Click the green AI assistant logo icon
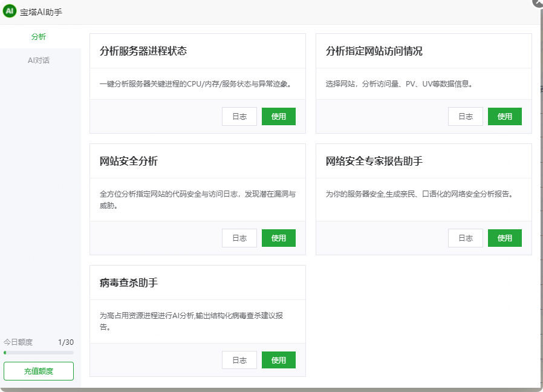Image resolution: width=543 pixels, height=392 pixels. click(8, 10)
